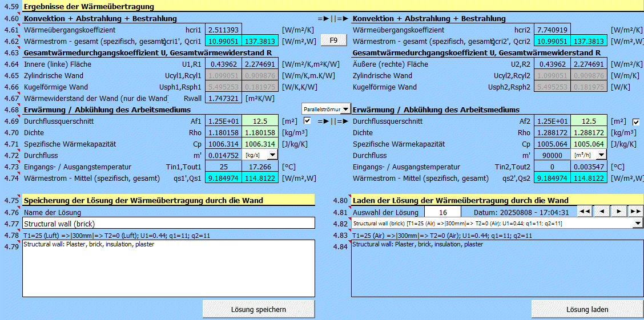644x320 pixels.
Task: Click the Lösung speichern button
Action: 259,309
